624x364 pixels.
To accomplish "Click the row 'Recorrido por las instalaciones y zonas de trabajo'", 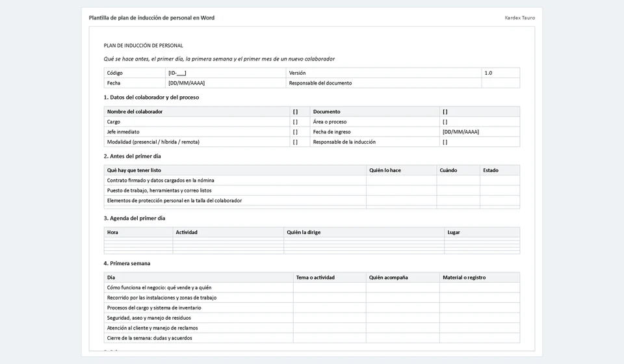I will point(312,298).
